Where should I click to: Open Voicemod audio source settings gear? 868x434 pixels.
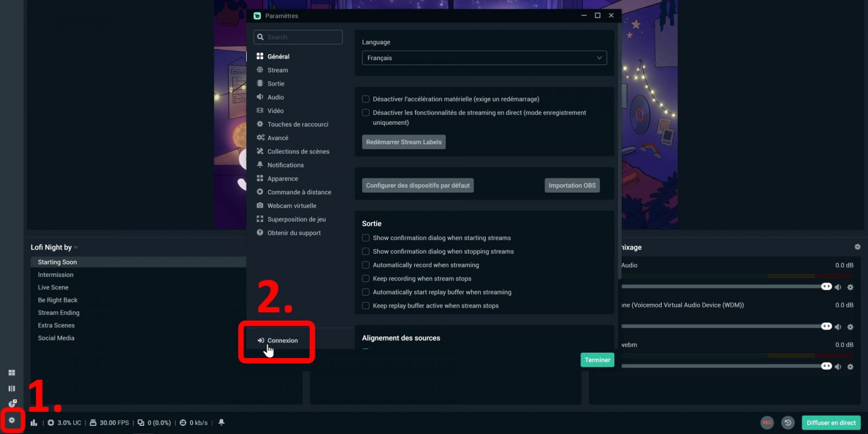(x=850, y=327)
